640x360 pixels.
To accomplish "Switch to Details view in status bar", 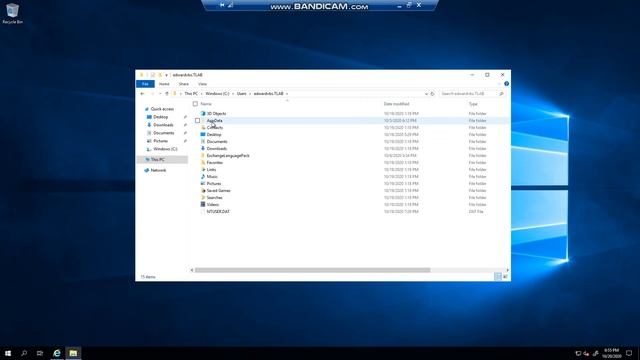I will (498, 277).
